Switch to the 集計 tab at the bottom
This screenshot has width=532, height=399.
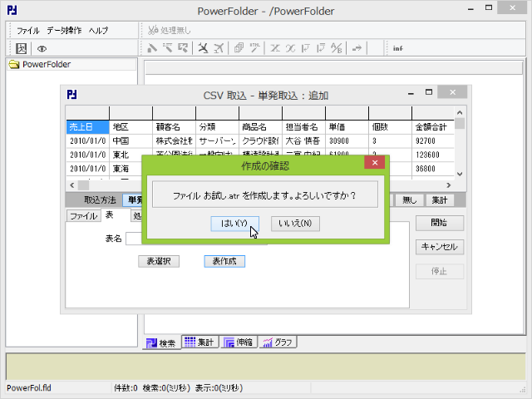pyautogui.click(x=199, y=342)
